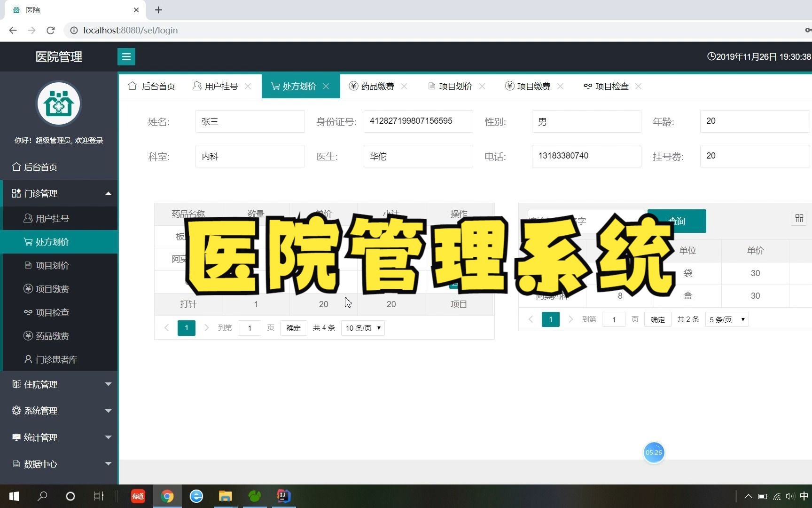
Task: Click page 1 in the left table pagination
Action: (187, 328)
